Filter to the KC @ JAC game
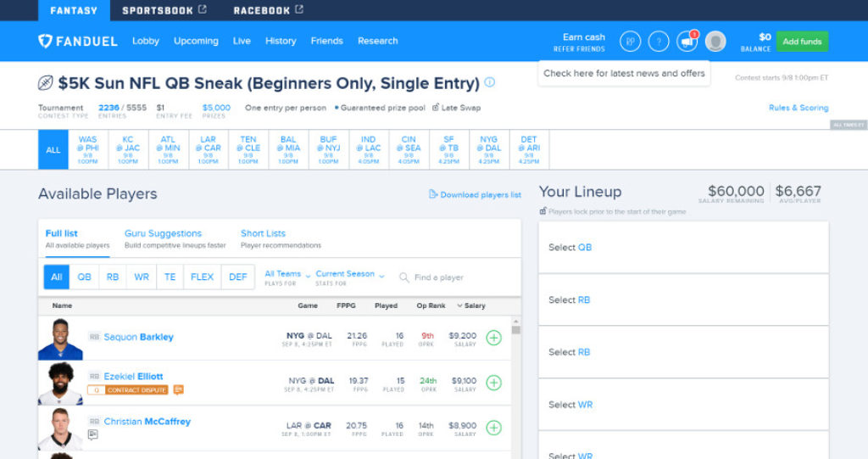This screenshot has width=868, height=459. (128, 149)
